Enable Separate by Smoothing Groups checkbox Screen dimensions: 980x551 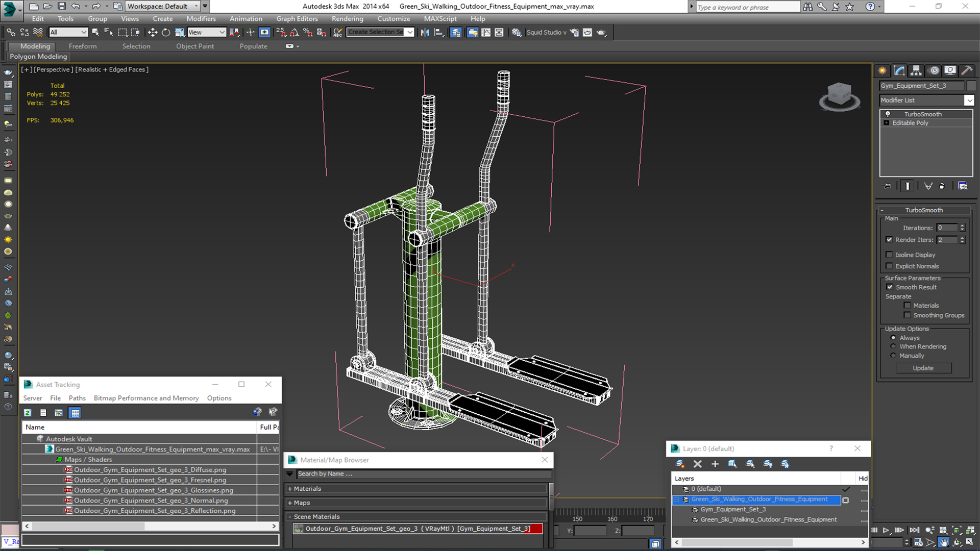[x=907, y=315]
